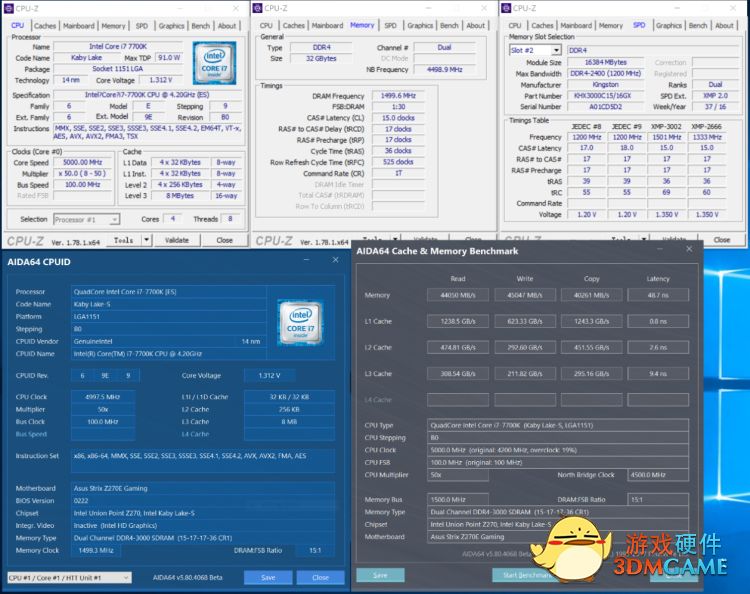Switch to Bench tab in the CPU-tab CPU-Z window
This screenshot has height=594, width=750.
(x=200, y=26)
